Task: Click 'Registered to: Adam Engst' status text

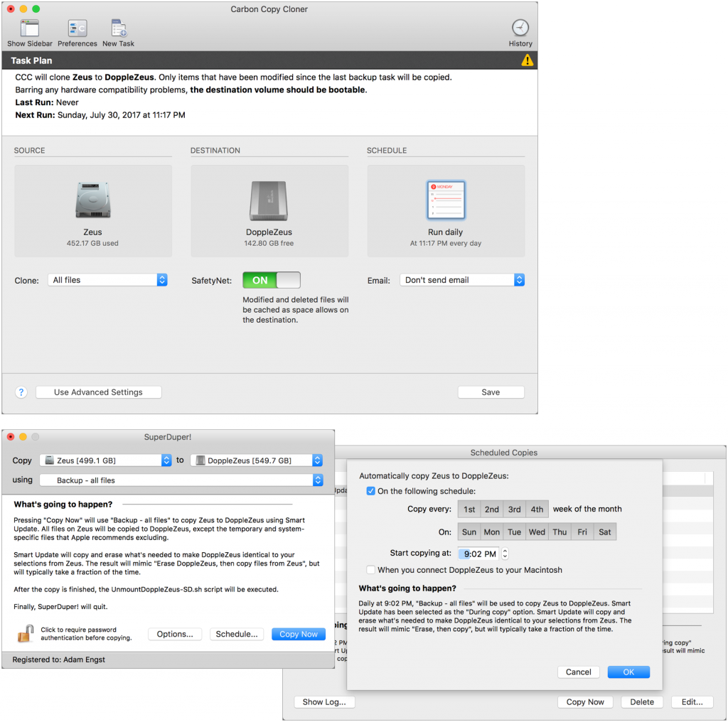Action: (59, 659)
